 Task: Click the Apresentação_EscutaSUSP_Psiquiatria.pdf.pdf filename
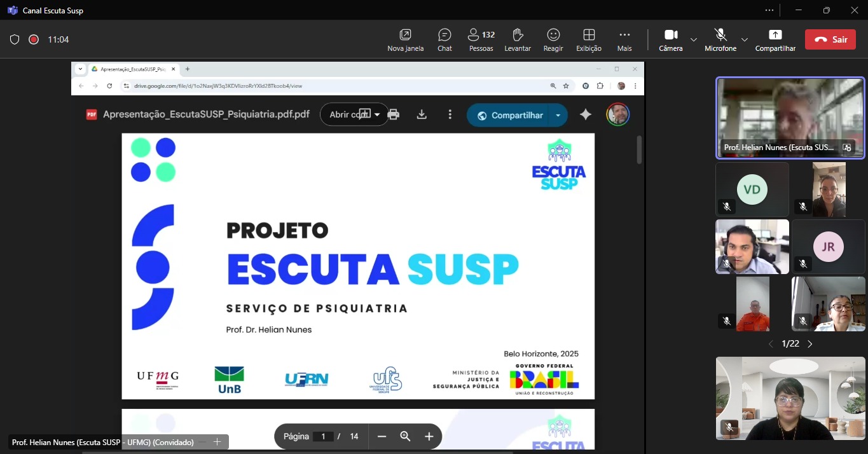click(x=206, y=115)
